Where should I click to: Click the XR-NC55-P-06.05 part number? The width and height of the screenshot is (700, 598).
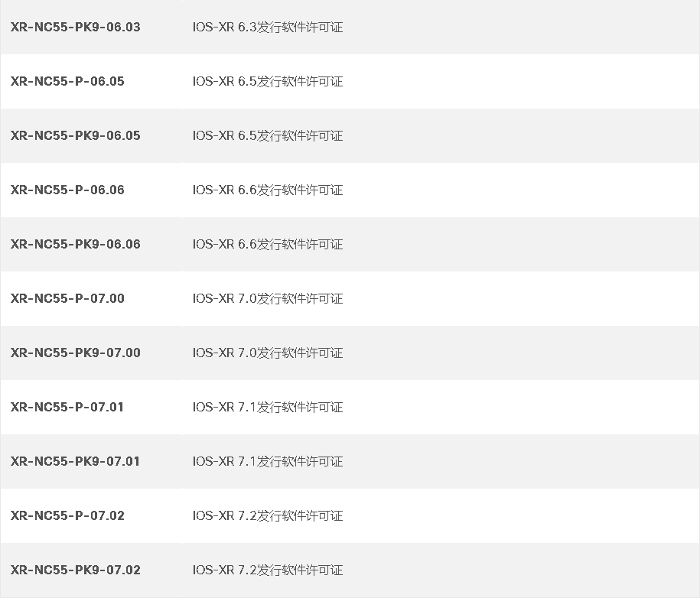click(x=67, y=81)
